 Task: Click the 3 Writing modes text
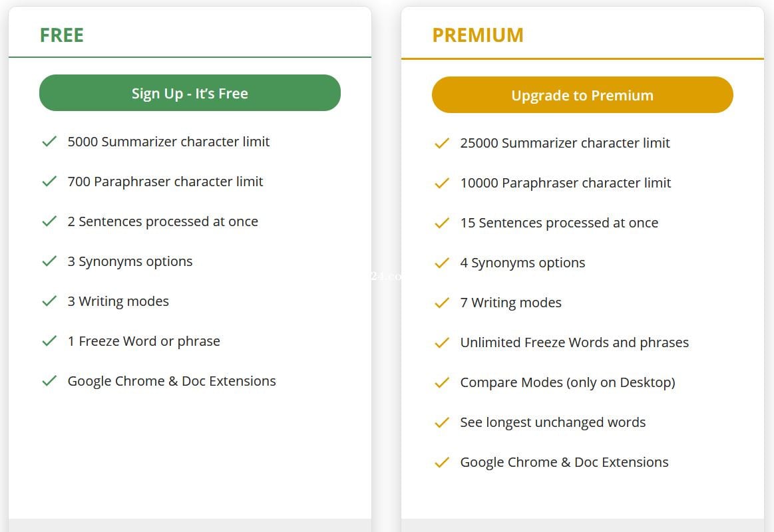[118, 301]
